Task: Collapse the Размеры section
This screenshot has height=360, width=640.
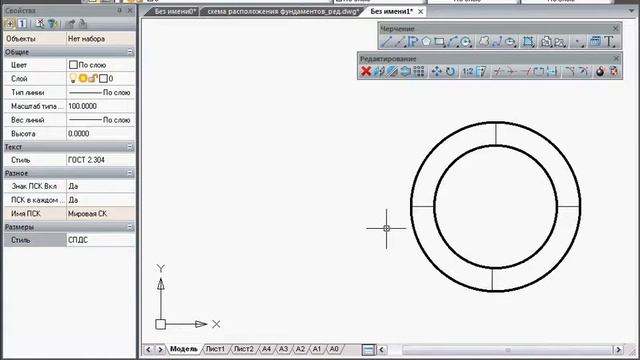Action: [x=130, y=227]
